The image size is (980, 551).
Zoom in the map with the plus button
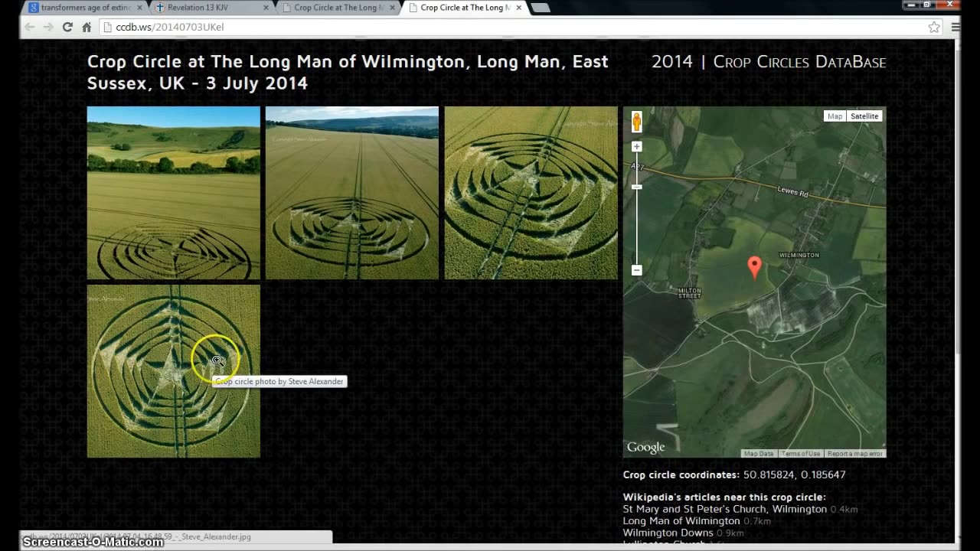(x=636, y=146)
